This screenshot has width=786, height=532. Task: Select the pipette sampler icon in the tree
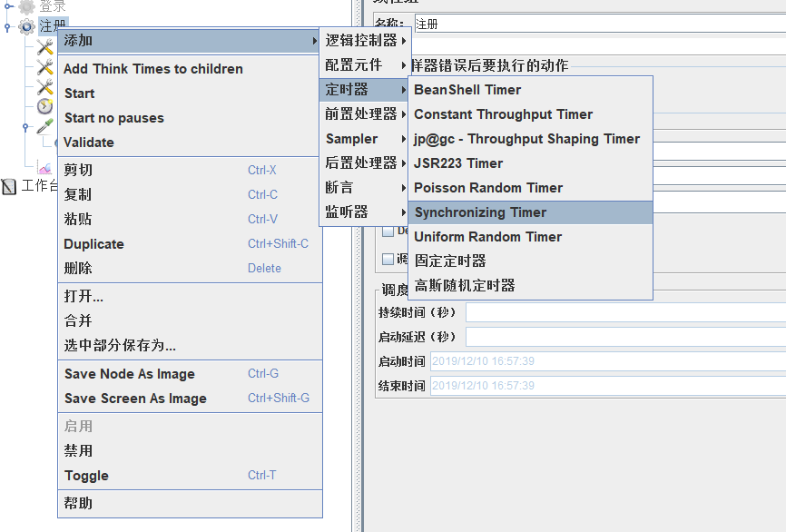click(44, 127)
